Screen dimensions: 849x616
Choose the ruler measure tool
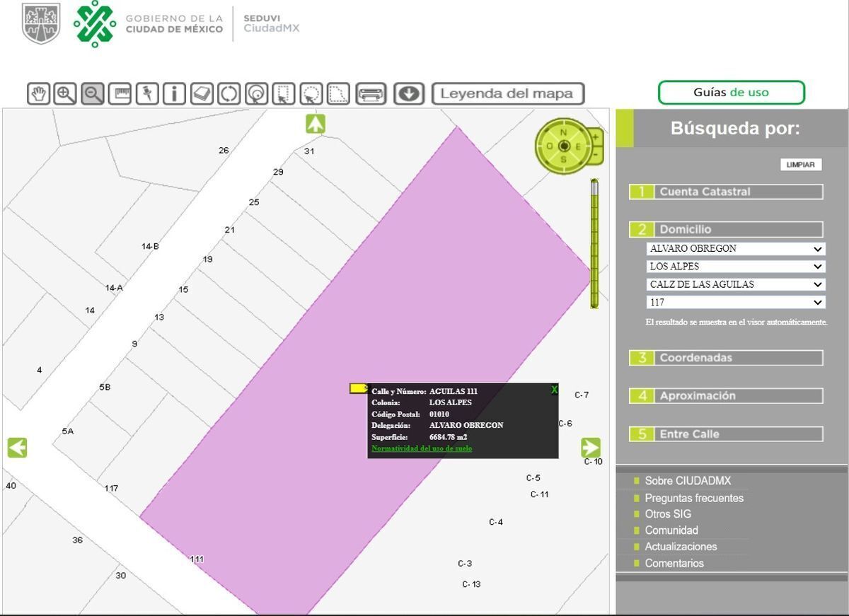120,93
